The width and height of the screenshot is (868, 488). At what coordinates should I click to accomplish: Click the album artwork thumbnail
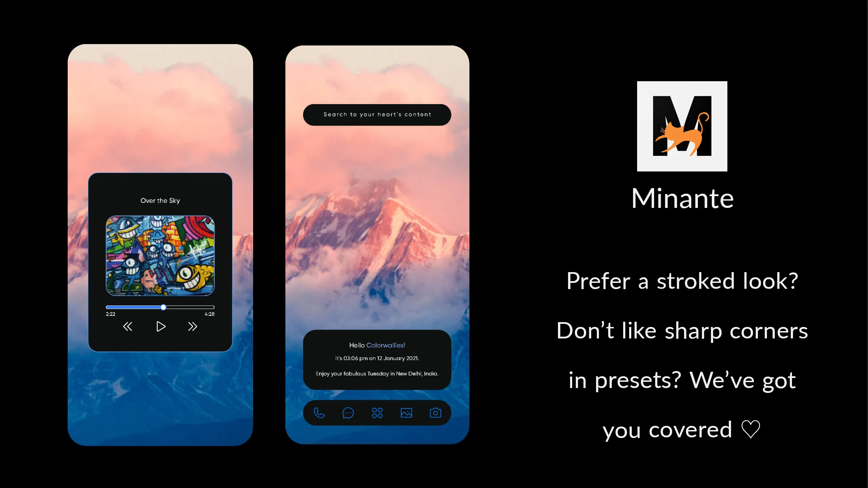click(160, 255)
